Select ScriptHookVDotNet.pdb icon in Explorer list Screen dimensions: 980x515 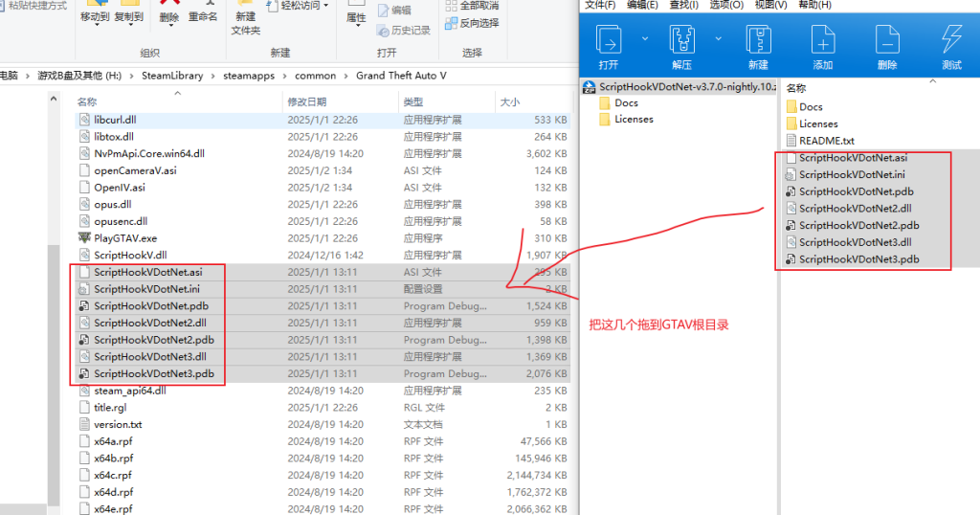tap(84, 305)
